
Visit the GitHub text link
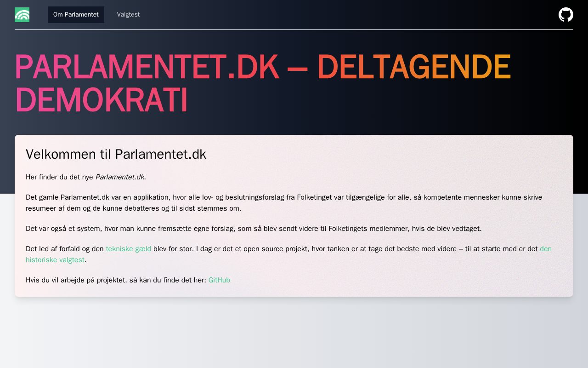[219, 280]
